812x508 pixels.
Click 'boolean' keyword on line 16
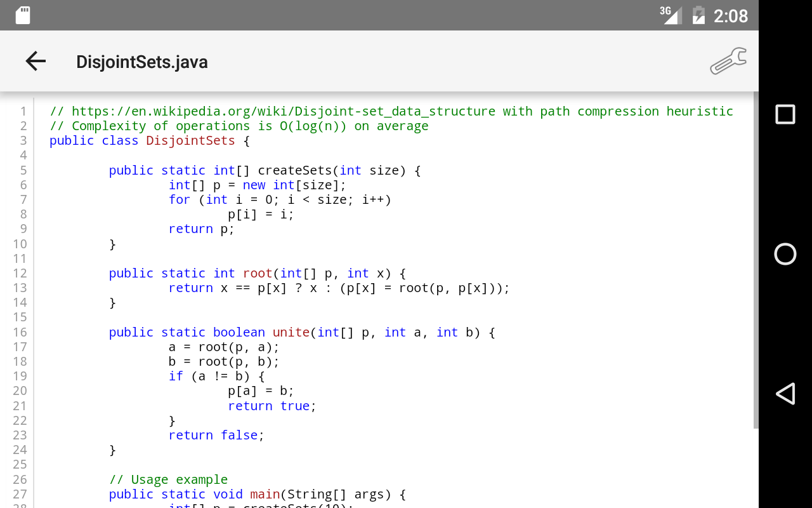(x=239, y=332)
